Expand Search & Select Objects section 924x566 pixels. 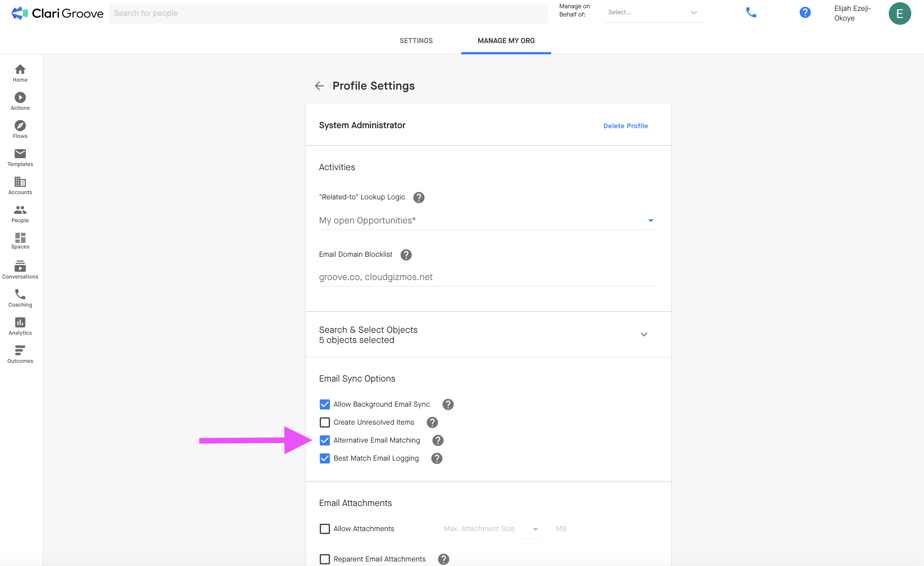point(488,335)
